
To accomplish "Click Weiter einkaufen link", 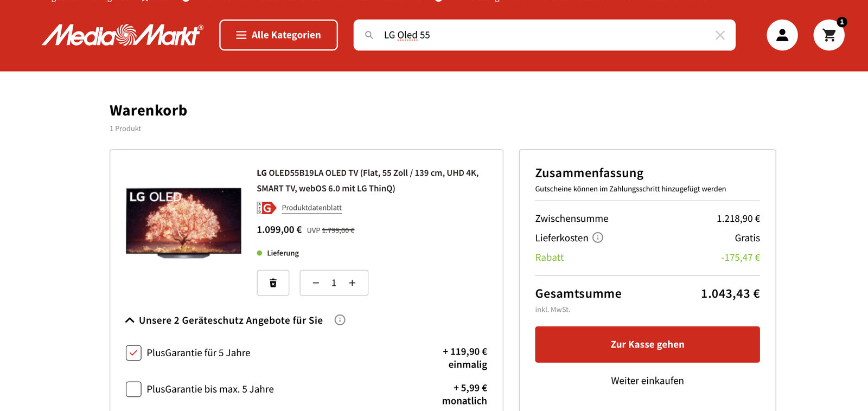I will click(647, 381).
